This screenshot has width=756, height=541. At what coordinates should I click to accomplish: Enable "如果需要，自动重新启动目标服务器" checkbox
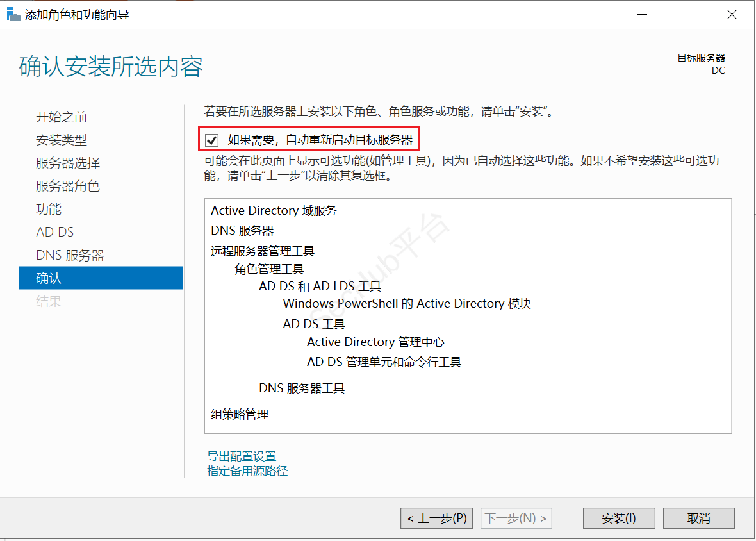click(211, 139)
